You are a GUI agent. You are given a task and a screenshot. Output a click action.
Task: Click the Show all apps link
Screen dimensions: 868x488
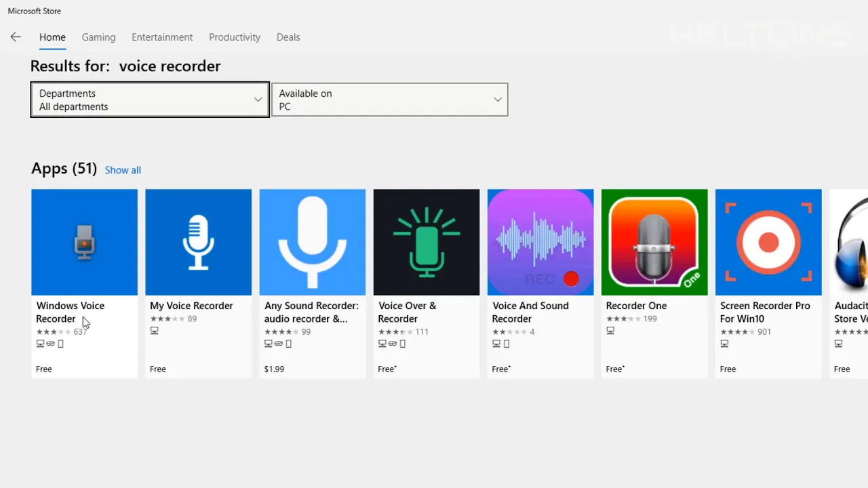click(123, 170)
